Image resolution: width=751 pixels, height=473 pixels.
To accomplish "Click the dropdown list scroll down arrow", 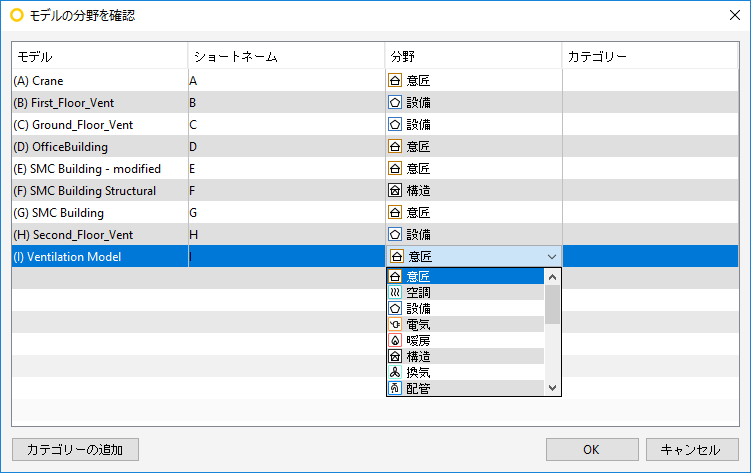I will pos(552,388).
